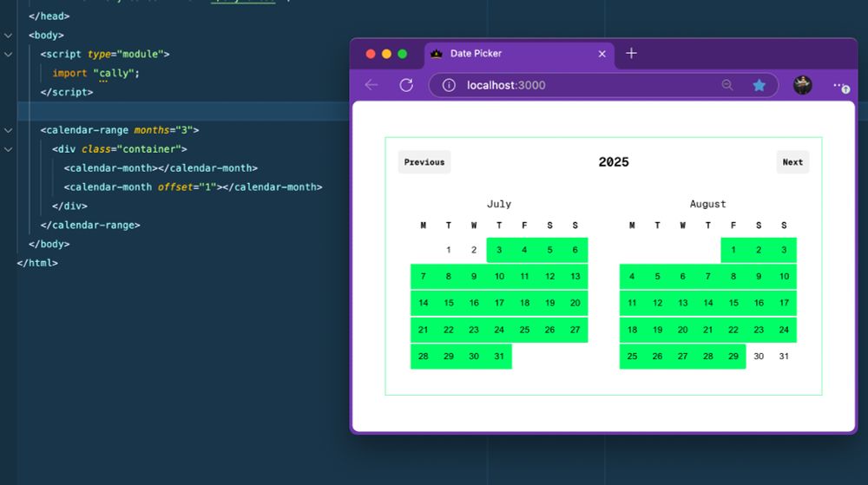Open the browser more options menu

coord(841,86)
